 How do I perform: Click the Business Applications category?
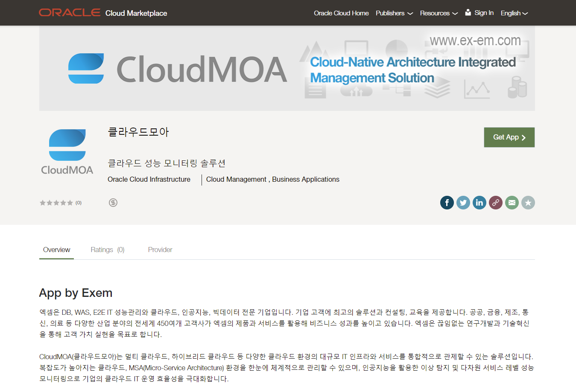click(306, 180)
